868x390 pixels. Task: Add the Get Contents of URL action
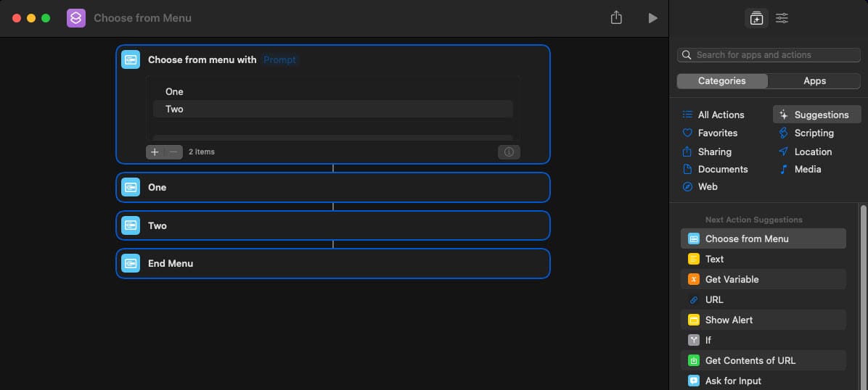[763, 360]
